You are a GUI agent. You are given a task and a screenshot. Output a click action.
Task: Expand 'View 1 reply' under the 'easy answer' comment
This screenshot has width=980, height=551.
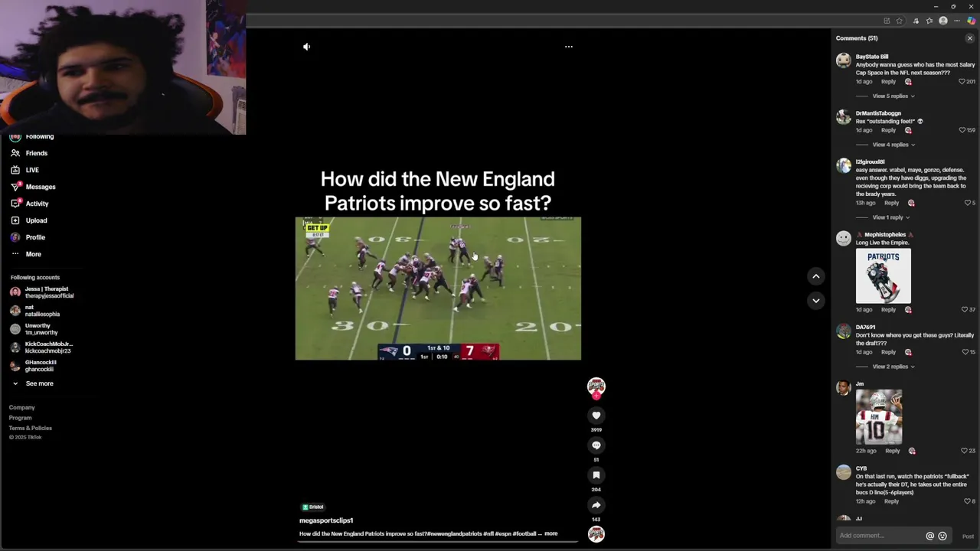click(x=890, y=217)
